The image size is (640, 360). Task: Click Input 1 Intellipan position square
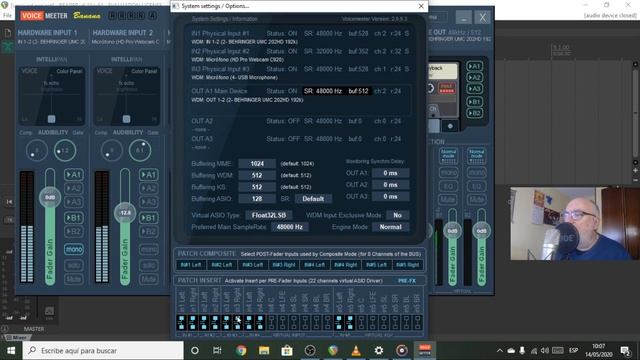[51, 119]
